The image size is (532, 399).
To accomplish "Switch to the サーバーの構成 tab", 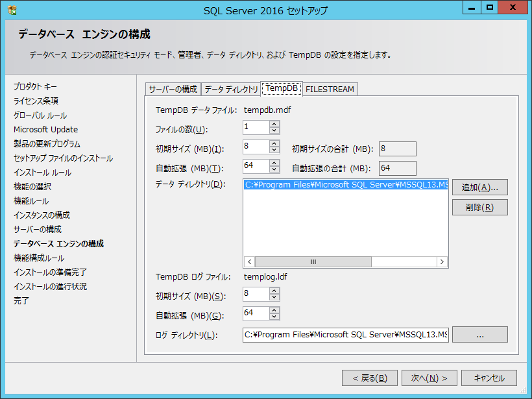I will pyautogui.click(x=173, y=90).
